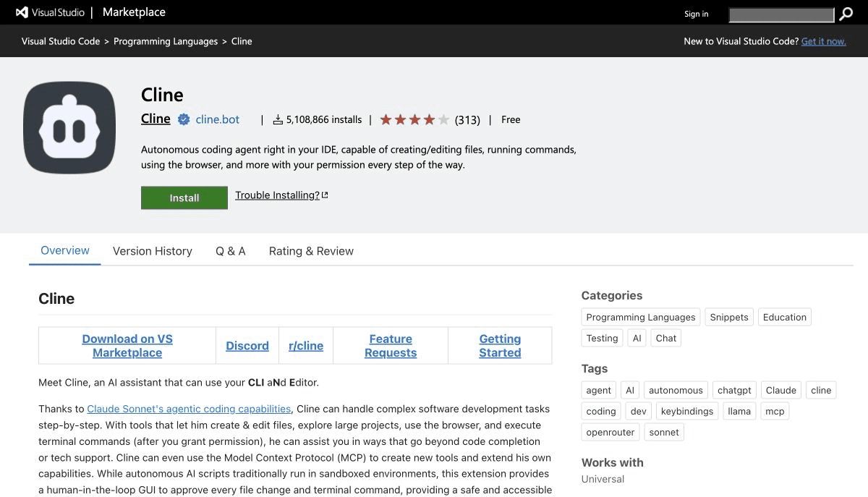868x497 pixels.
Task: Click the Get it now link
Action: click(823, 41)
